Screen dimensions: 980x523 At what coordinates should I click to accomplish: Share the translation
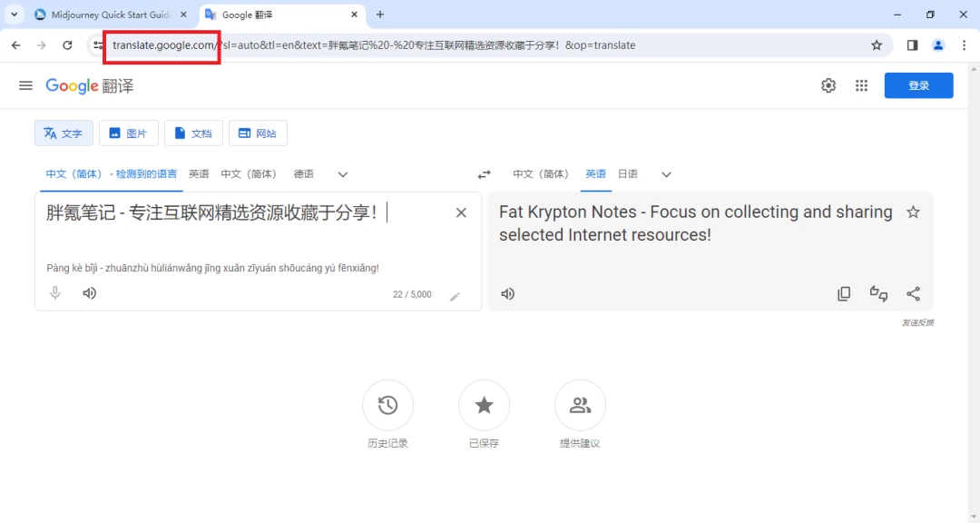pyautogui.click(x=913, y=293)
